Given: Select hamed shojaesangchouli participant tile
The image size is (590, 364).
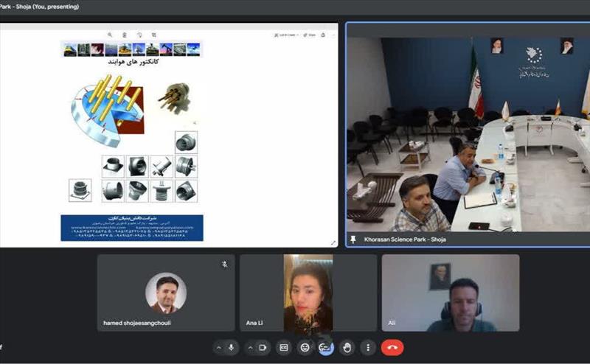Looking at the screenshot, I should pos(166,293).
